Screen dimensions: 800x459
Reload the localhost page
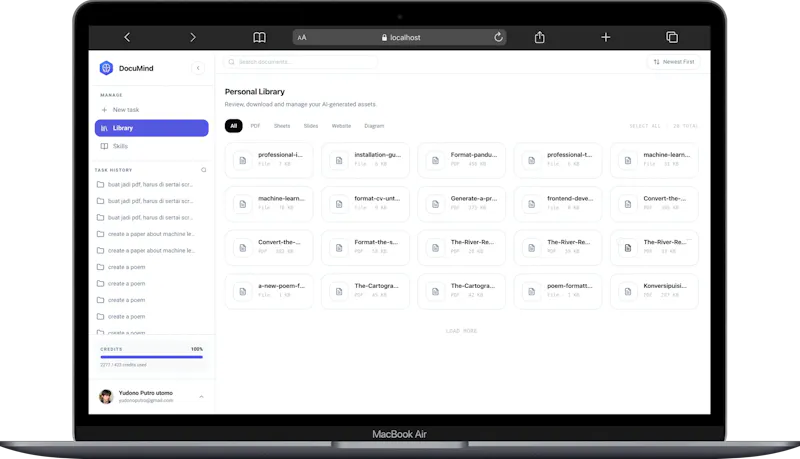pos(498,37)
